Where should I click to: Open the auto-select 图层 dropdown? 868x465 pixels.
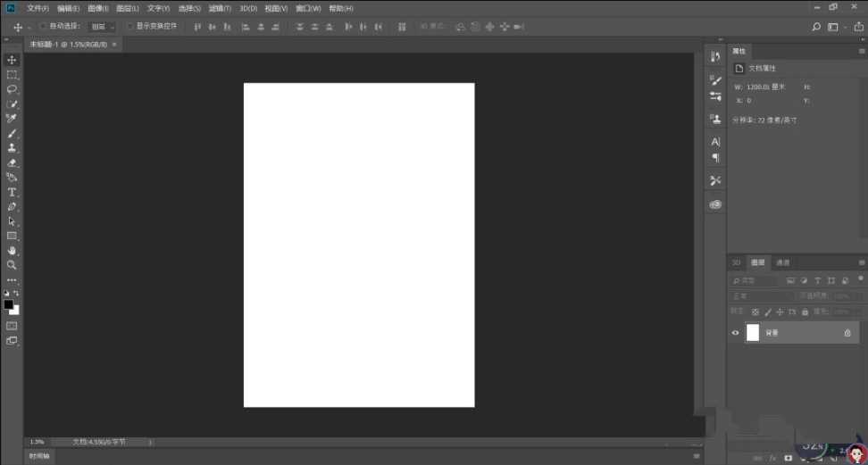tap(102, 27)
